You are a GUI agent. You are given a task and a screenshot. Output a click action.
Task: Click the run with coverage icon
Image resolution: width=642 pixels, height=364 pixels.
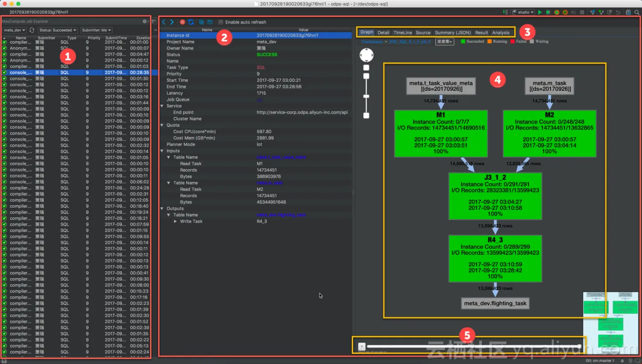(557, 12)
